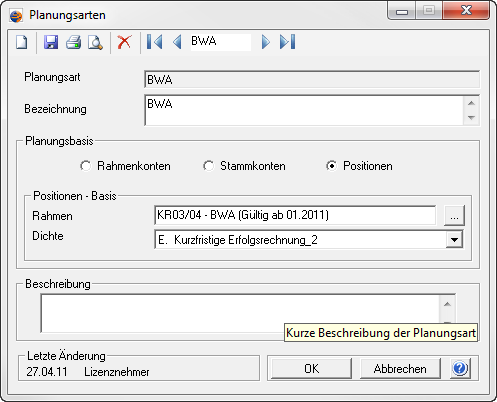Viewport: 497px width, 402px height.
Task: Print the Planungsart
Action: (73, 42)
